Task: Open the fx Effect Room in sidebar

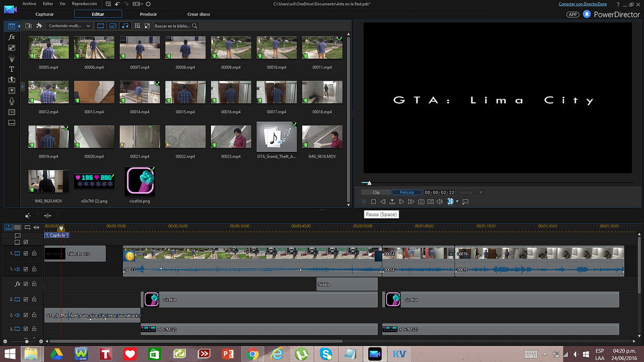Action: 11,37
